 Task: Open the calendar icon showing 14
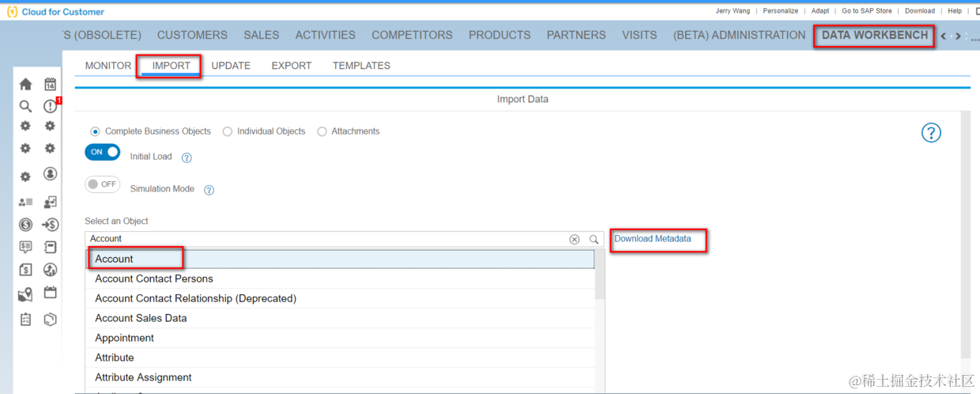51,84
